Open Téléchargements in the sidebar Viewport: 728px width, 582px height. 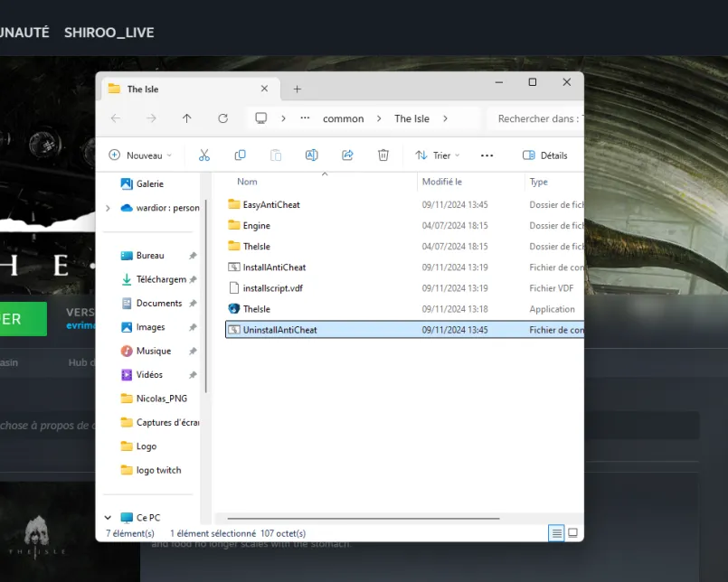click(160, 279)
